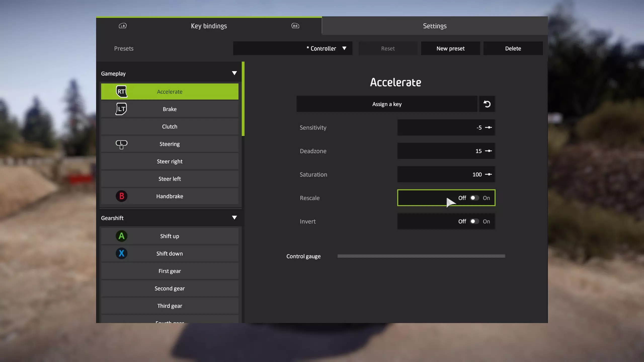Click the green A button icon
This screenshot has height=362, width=644.
[x=121, y=236]
